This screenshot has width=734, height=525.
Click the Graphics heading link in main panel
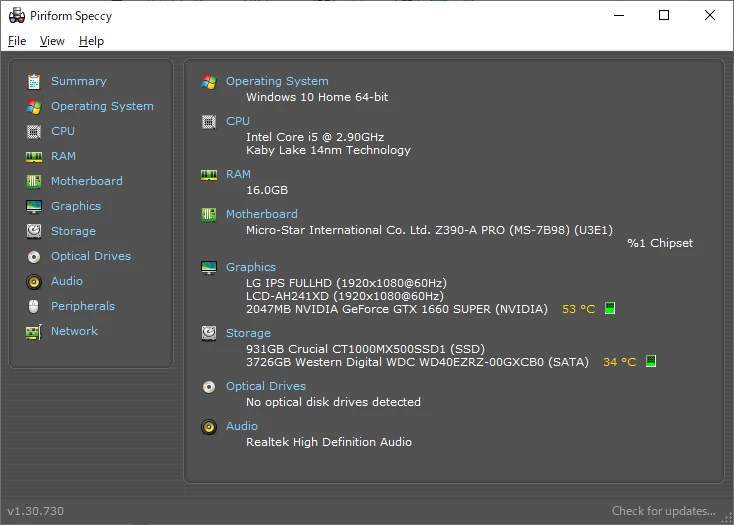pyautogui.click(x=251, y=267)
